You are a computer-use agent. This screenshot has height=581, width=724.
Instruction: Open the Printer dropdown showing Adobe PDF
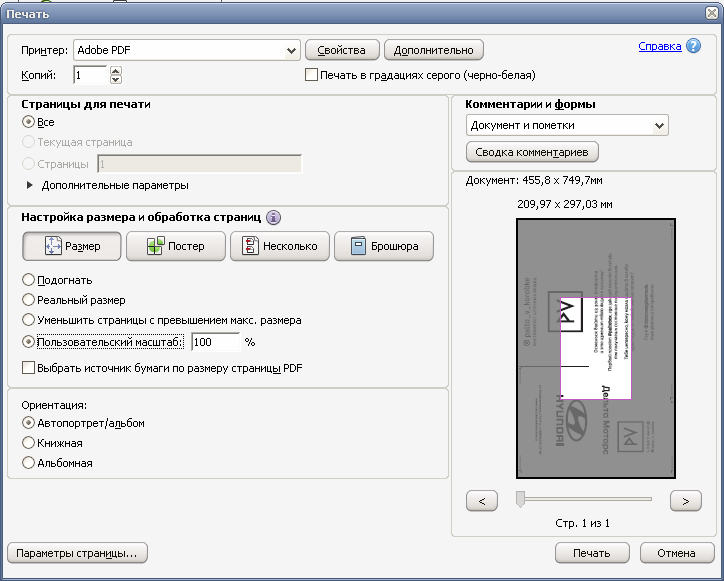[187, 50]
